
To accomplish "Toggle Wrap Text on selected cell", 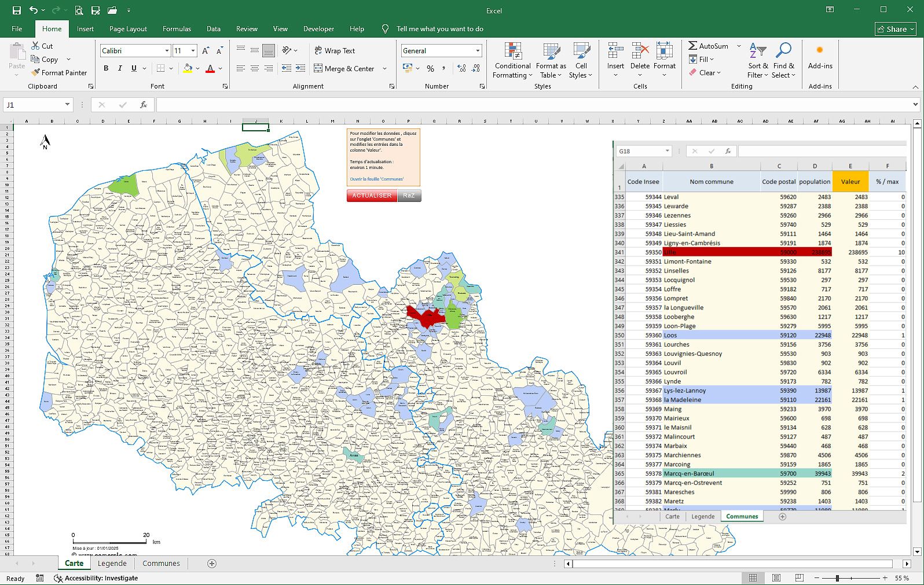I will 335,51.
